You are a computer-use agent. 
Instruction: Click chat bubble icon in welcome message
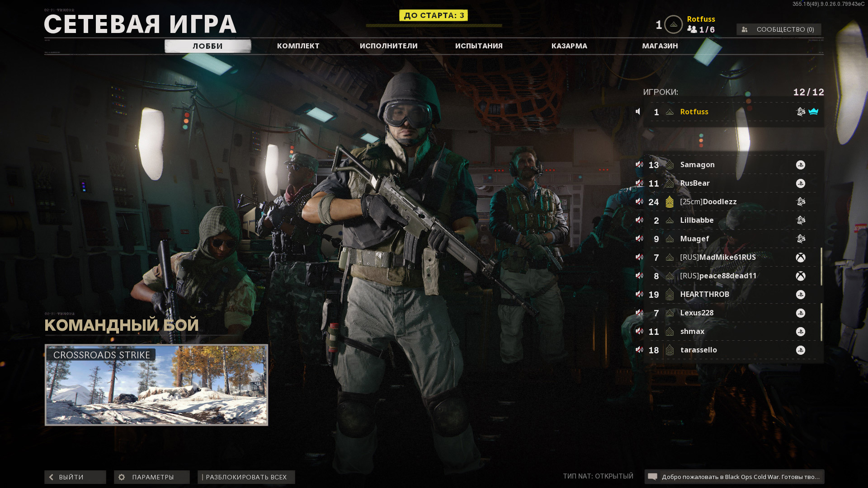click(652, 477)
